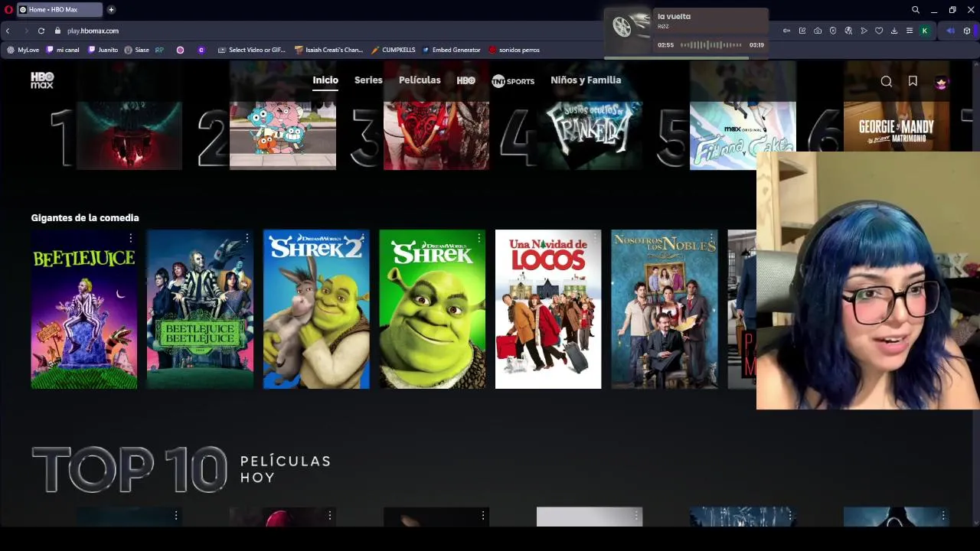
Task: Switch to Home • HBO Max browser tab
Action: pyautogui.click(x=59, y=10)
